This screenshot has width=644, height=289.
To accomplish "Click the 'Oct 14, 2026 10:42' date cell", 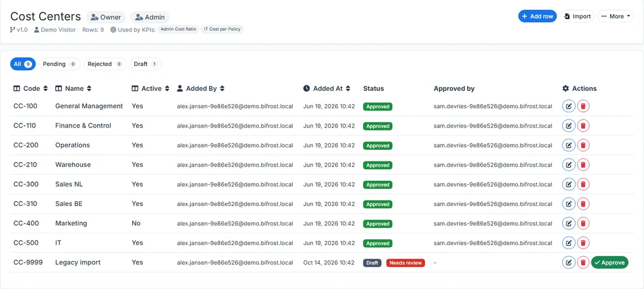I will pos(329,263).
